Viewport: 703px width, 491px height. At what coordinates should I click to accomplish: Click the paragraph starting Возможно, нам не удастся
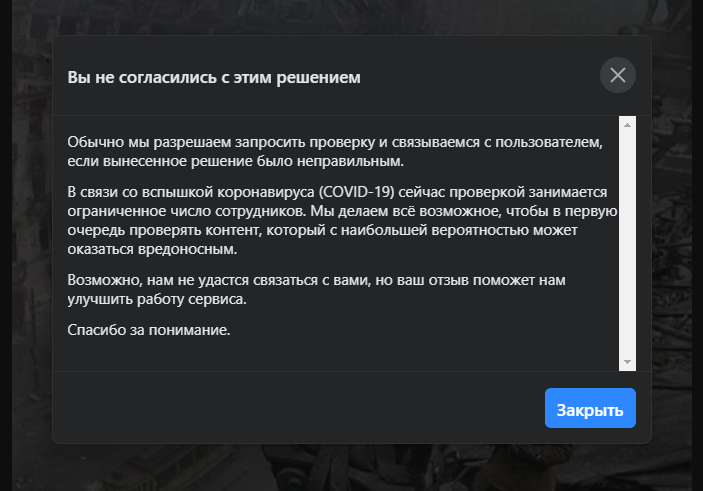(x=334, y=289)
